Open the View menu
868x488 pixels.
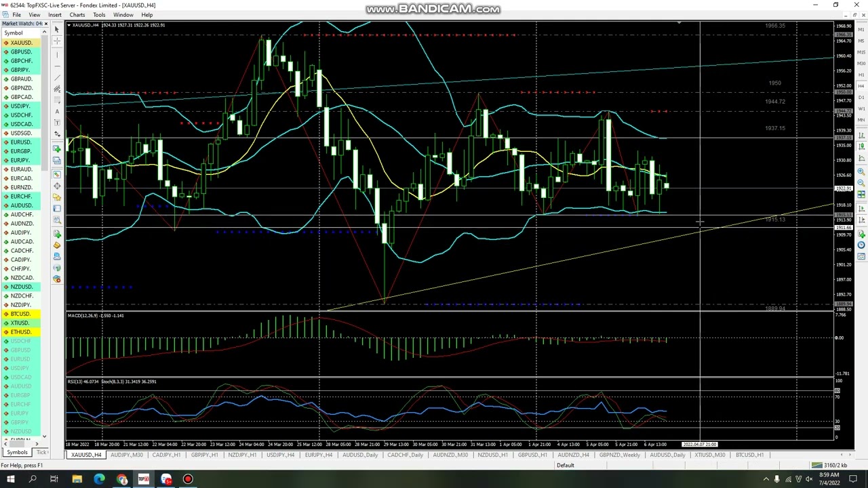(x=34, y=15)
